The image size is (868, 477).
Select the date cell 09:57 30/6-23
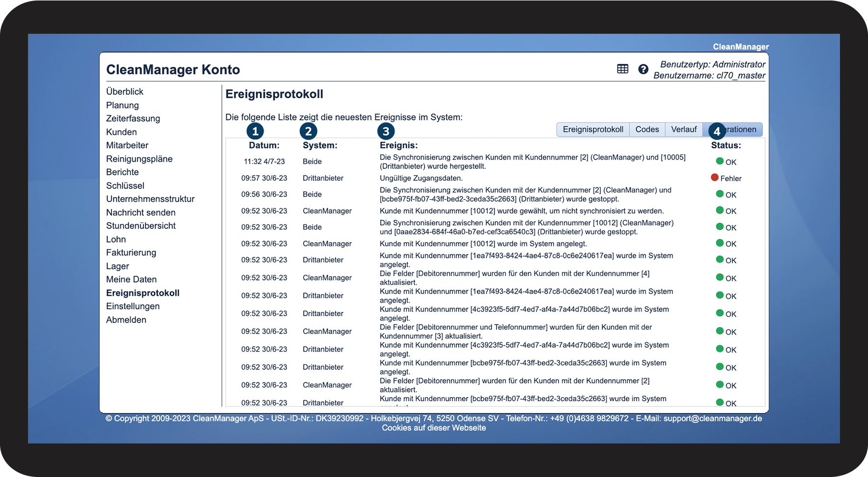(264, 178)
